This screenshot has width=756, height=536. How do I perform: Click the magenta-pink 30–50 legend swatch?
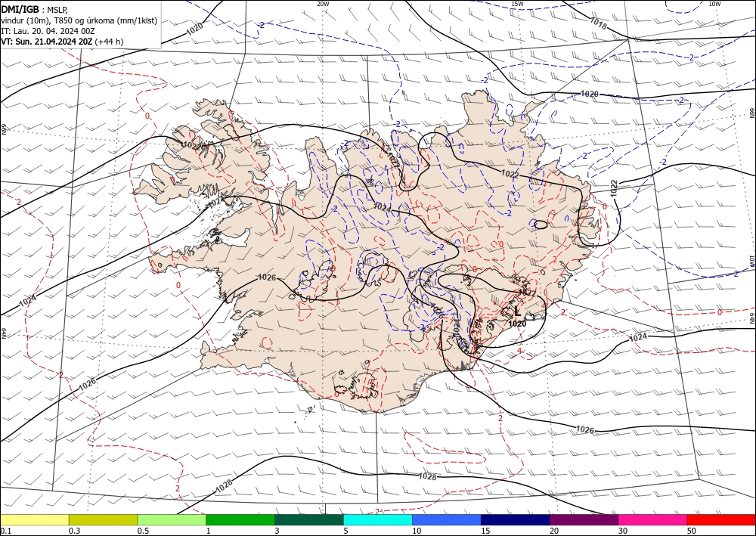click(x=653, y=519)
